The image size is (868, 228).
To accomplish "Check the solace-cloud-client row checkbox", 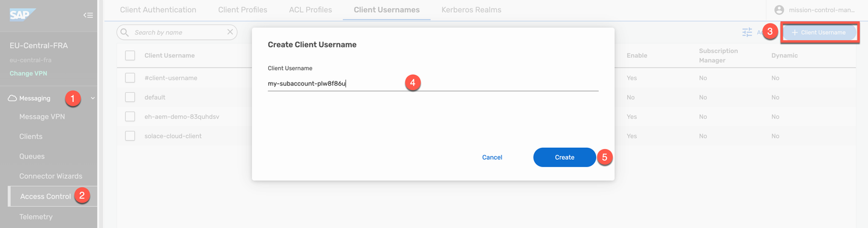I will pyautogui.click(x=130, y=136).
